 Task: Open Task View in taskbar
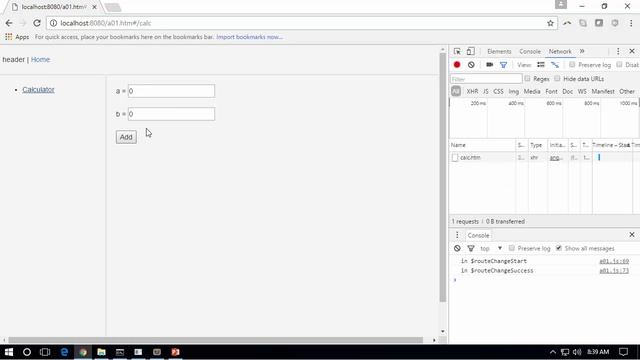(x=45, y=352)
